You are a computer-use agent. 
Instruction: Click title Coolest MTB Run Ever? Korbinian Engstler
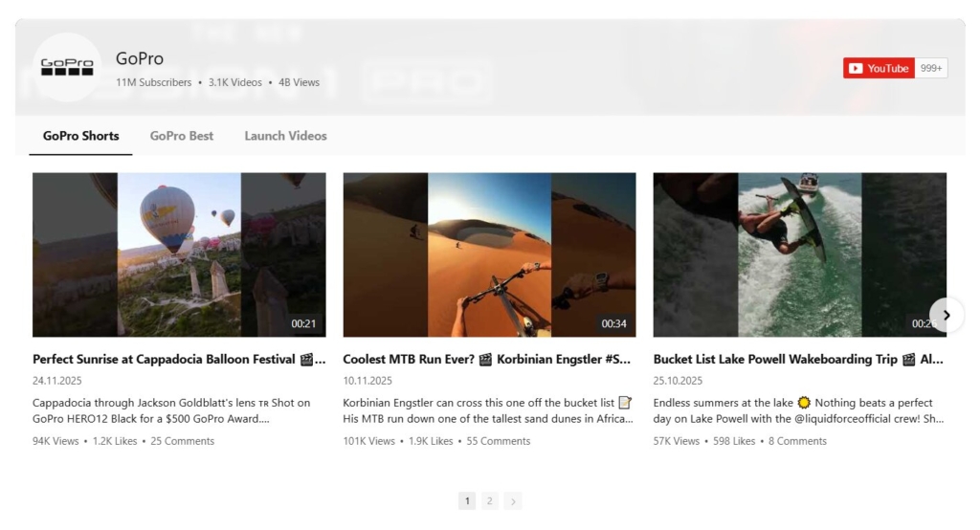(487, 360)
